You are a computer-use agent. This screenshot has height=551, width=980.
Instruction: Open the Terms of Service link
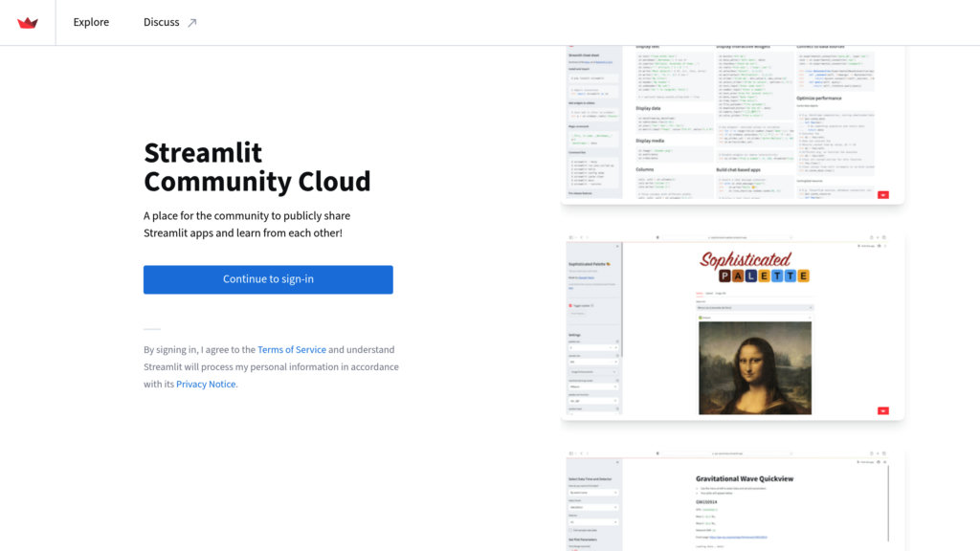click(292, 349)
